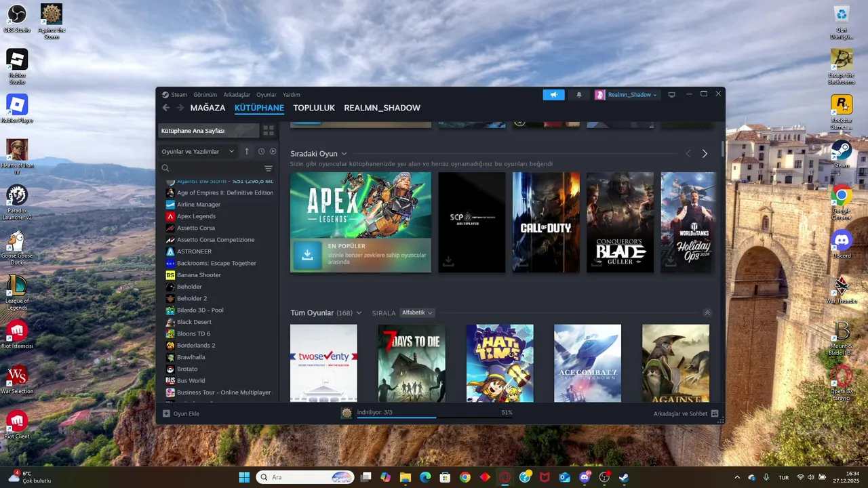Click Kütüphane Ana Sayfası button
The height and width of the screenshot is (488, 868).
point(209,130)
